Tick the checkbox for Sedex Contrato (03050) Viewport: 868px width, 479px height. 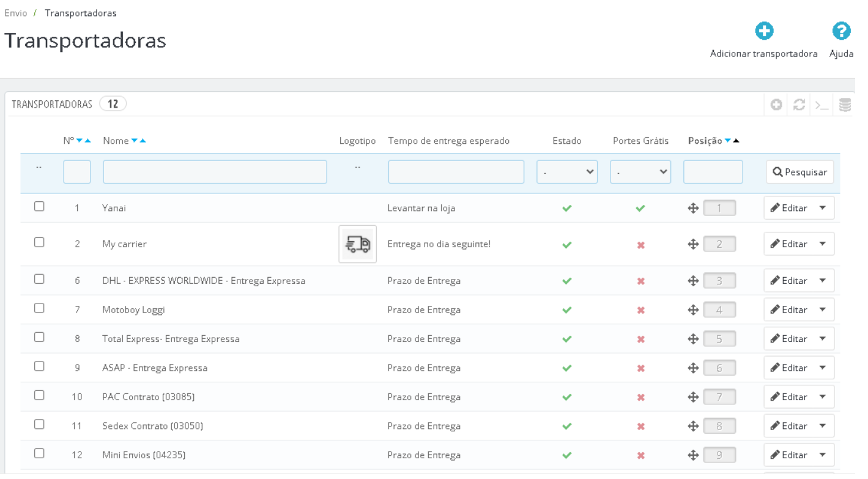pyautogui.click(x=40, y=425)
